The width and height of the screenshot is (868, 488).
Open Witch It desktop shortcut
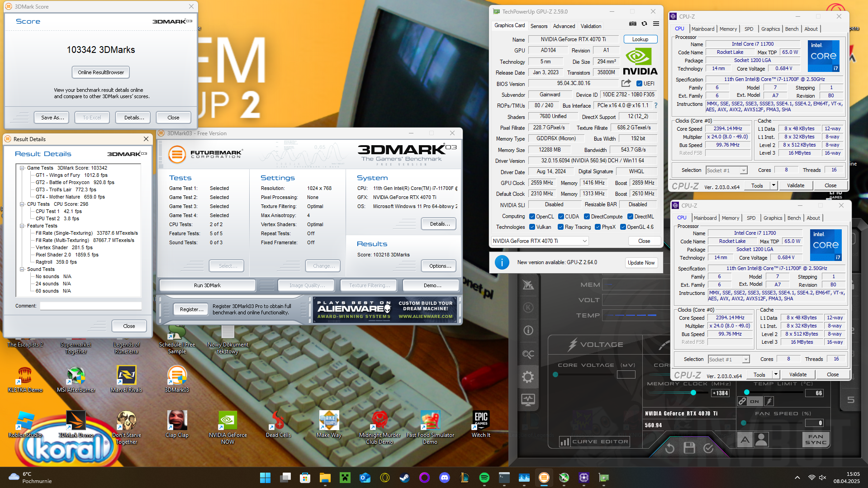tap(481, 425)
